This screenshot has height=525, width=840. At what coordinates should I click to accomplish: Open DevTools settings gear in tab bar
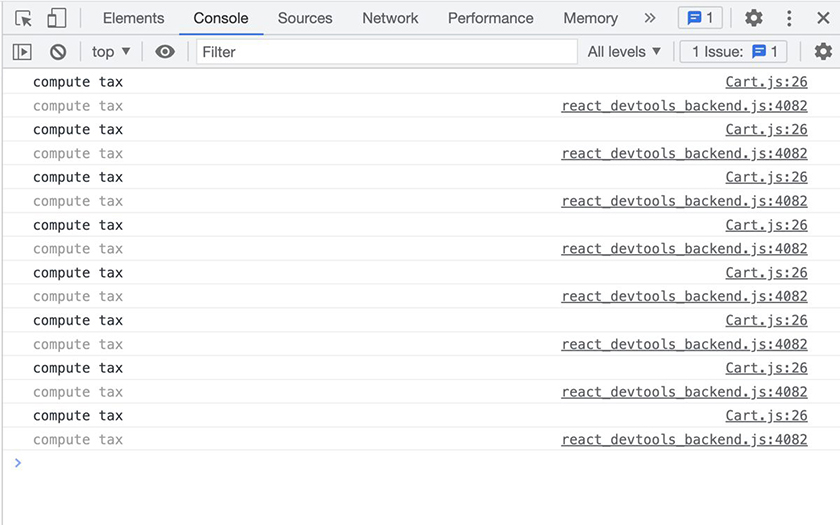pos(754,18)
